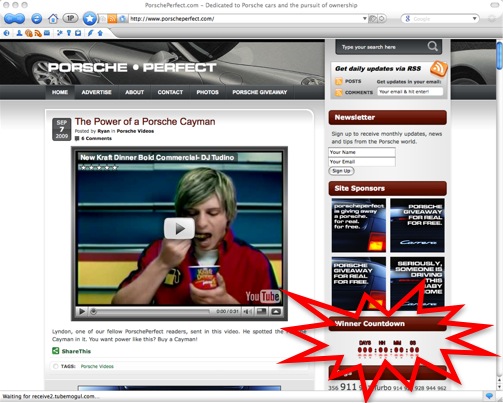Open the envelope icon in bookmarks bar
Viewport: 503px width, 403px height.
[x=47, y=33]
